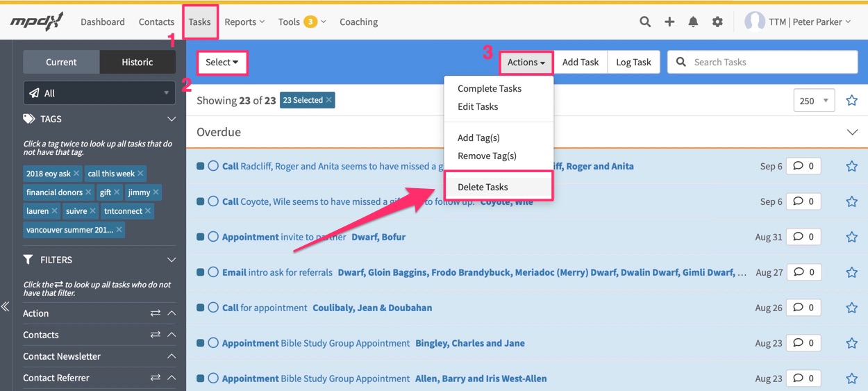Expand the Contact Newsletter filter
The height and width of the screenshot is (391, 868).
pos(172,356)
